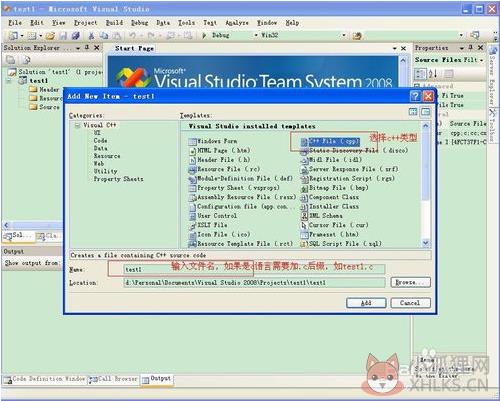Click the Save All toolbar icon
The image size is (500, 401).
click(x=76, y=35)
